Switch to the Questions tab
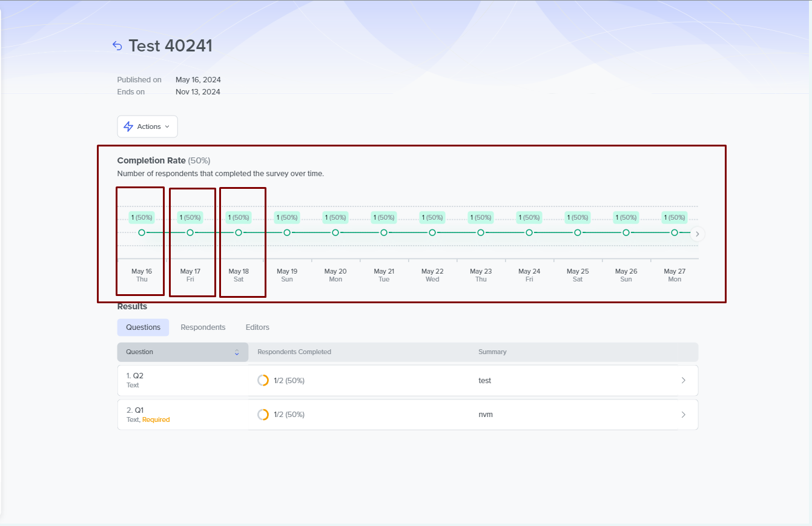 pos(143,327)
